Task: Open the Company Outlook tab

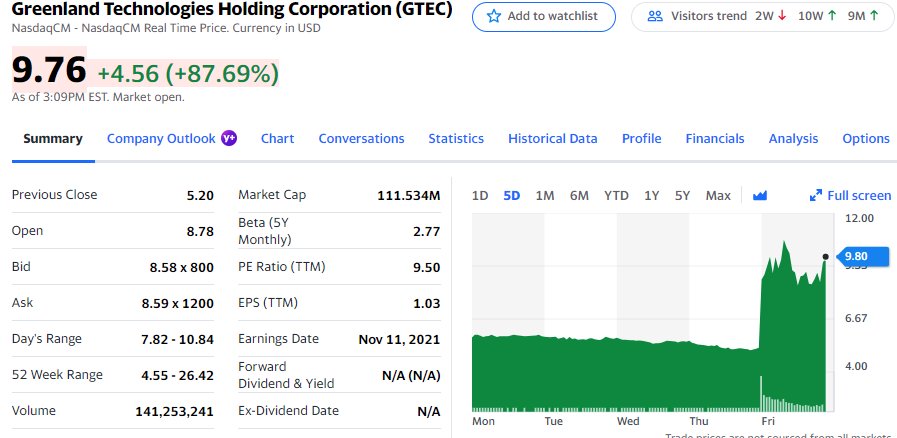Action: (161, 138)
